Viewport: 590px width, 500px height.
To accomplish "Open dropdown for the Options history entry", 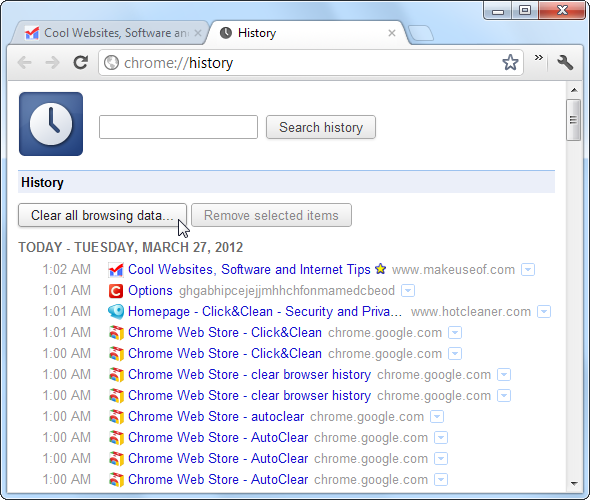I will pyautogui.click(x=408, y=291).
